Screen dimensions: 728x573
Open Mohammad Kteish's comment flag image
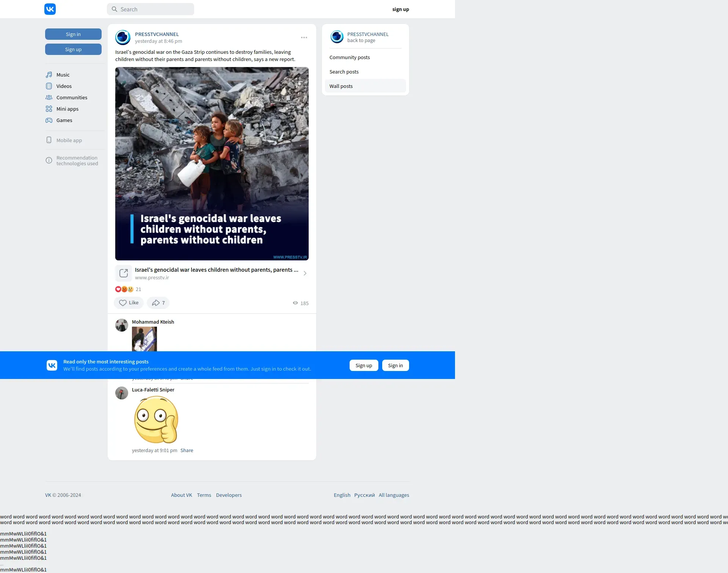pos(144,339)
